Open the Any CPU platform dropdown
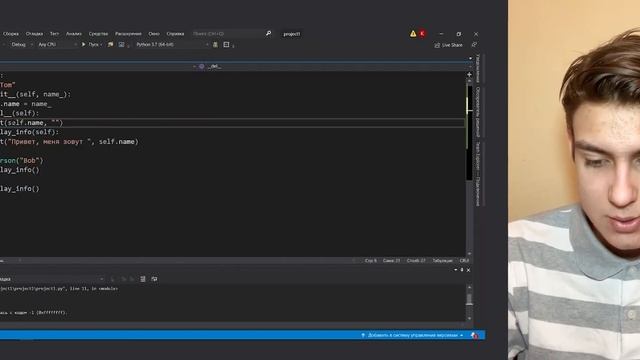 pyautogui.click(x=57, y=44)
